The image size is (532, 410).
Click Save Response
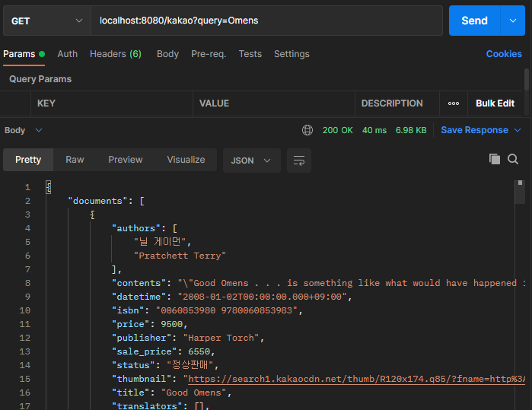(474, 130)
